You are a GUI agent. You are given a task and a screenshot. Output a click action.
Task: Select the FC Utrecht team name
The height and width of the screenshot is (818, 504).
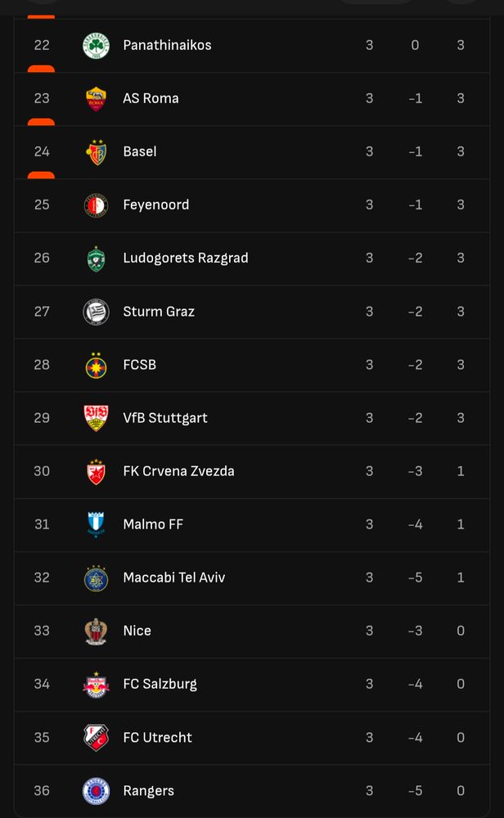tap(158, 737)
